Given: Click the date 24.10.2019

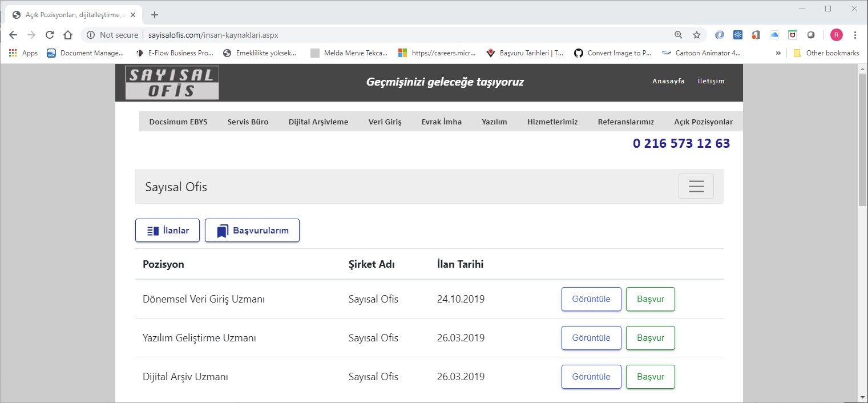Looking at the screenshot, I should click(x=461, y=299).
